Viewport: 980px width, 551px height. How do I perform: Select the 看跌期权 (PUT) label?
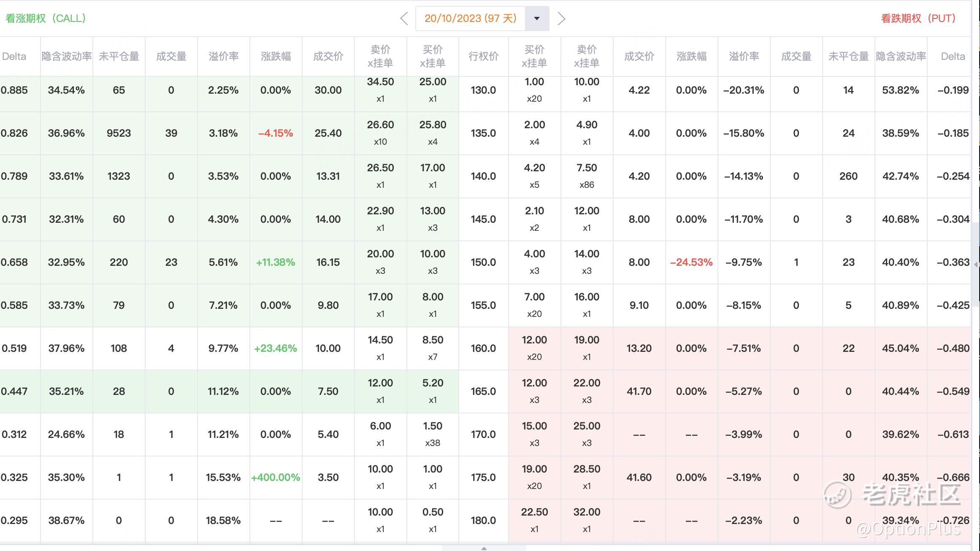point(918,19)
